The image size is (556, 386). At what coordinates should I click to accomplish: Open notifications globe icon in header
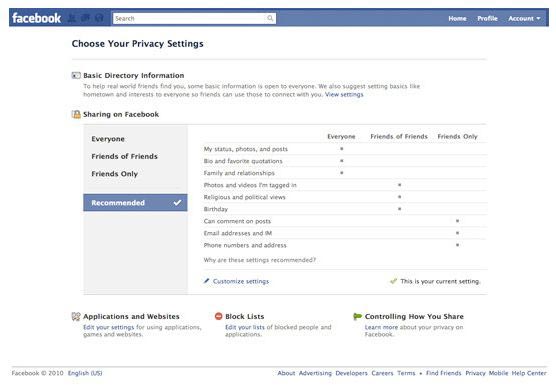[100, 18]
